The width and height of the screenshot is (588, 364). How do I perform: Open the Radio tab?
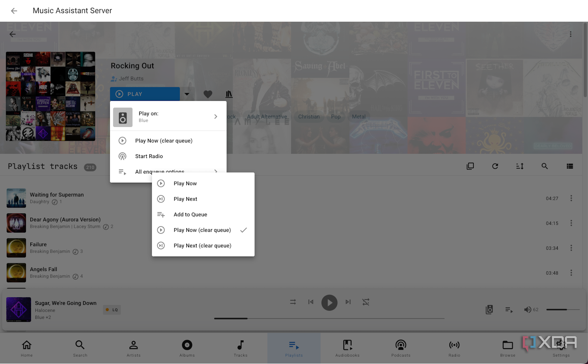coord(454,348)
